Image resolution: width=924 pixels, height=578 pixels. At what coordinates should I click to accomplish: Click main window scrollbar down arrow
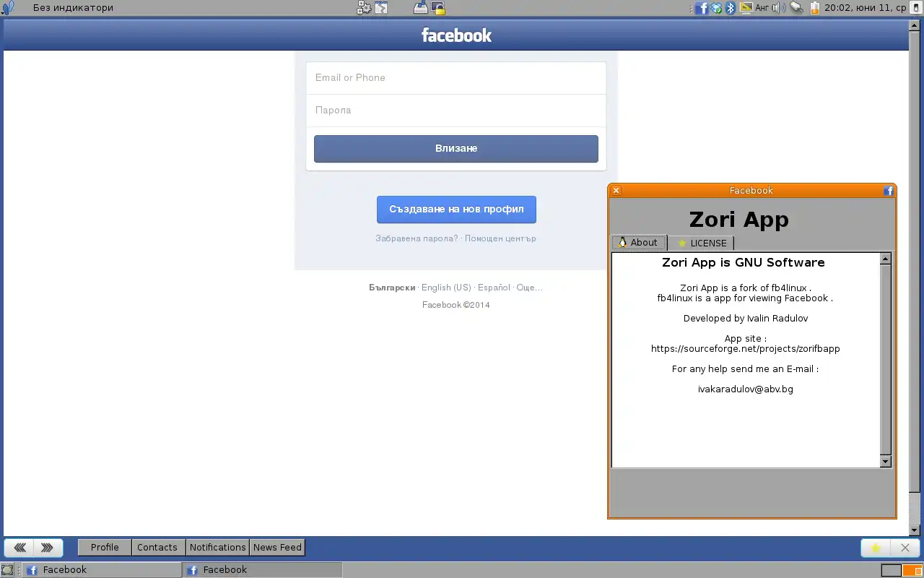pos(915,530)
